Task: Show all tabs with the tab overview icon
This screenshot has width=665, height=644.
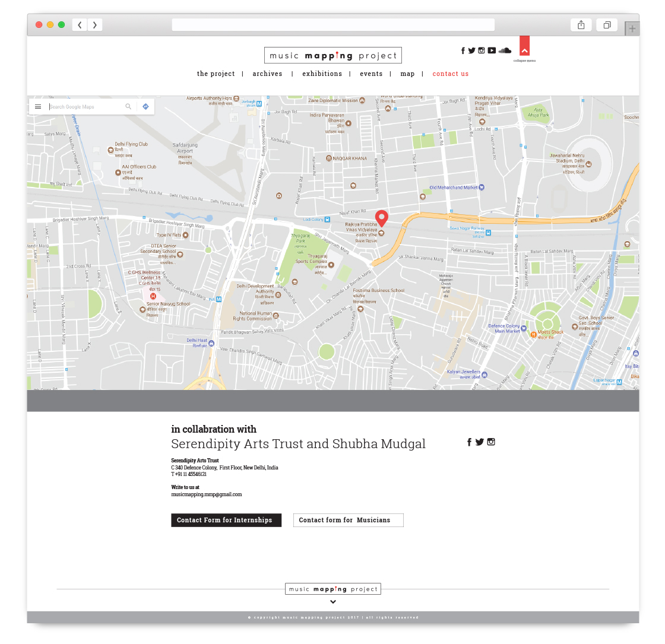Action: pos(607,25)
